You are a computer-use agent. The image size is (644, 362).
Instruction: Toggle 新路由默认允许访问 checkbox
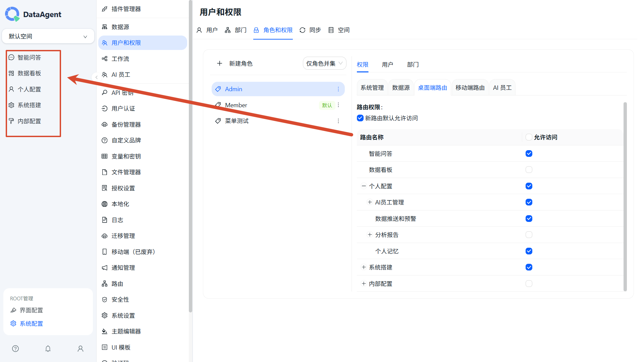[360, 118]
